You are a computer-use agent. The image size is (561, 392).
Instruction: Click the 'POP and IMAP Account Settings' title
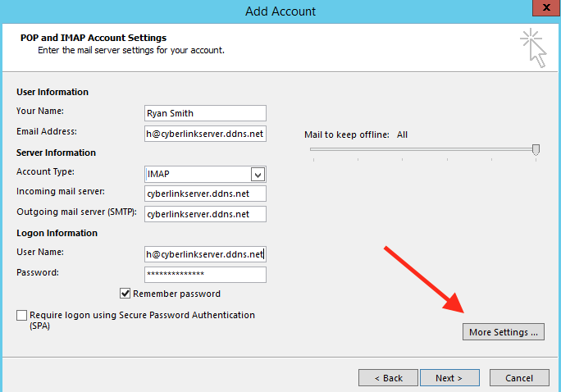[93, 38]
